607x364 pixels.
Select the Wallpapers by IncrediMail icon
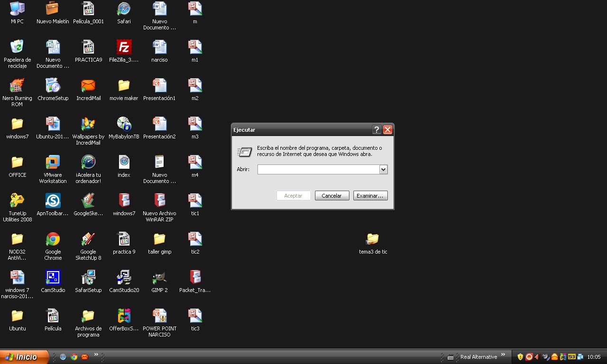click(x=88, y=131)
